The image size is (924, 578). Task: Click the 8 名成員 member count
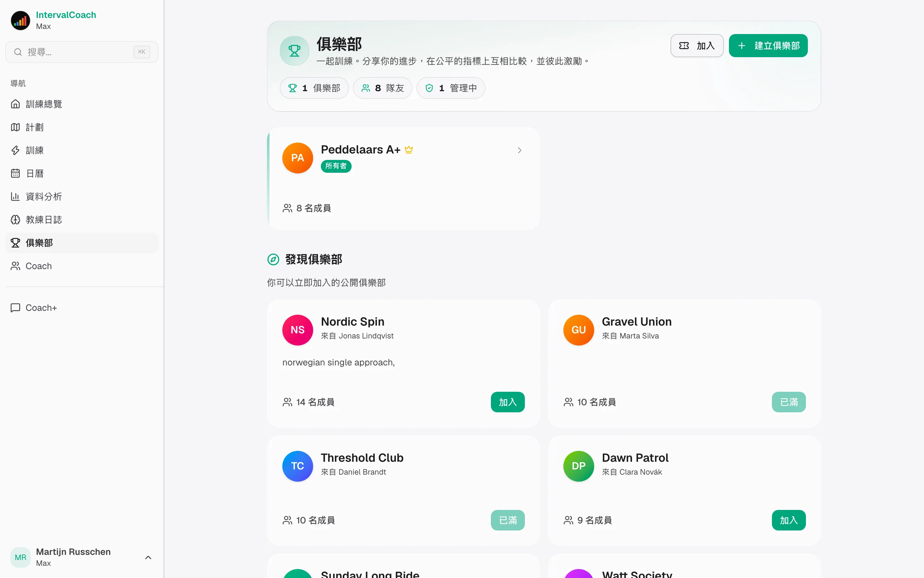click(x=307, y=208)
